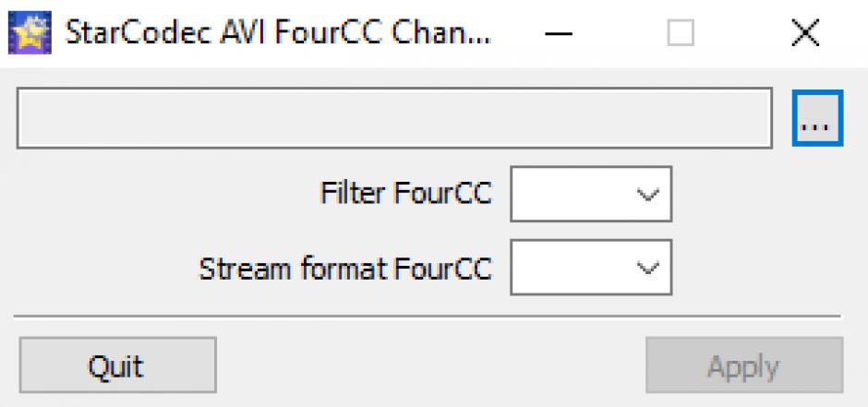The height and width of the screenshot is (407, 868).
Task: Apply the FourCC changes
Action: pos(744,365)
